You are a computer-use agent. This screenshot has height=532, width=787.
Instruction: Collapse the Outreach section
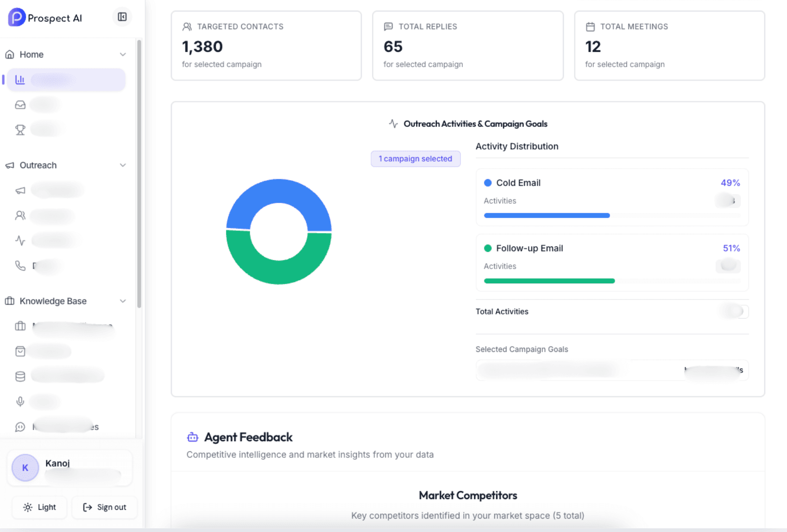pyautogui.click(x=123, y=165)
